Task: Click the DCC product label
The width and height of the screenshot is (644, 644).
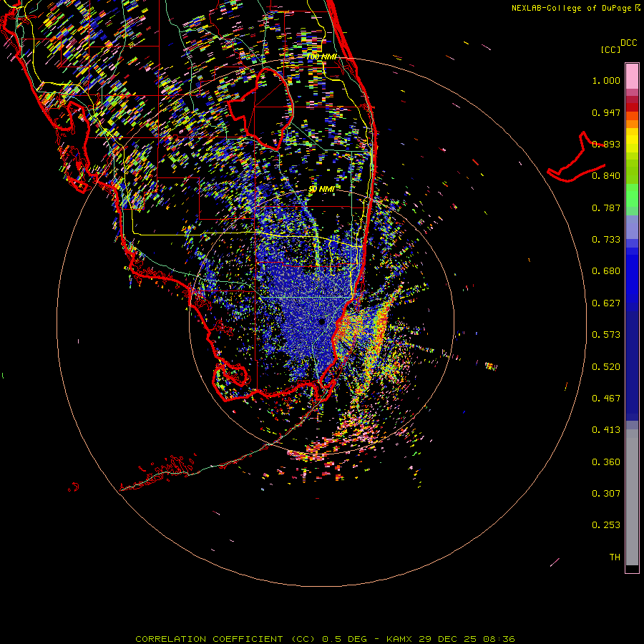Action: pyautogui.click(x=628, y=43)
